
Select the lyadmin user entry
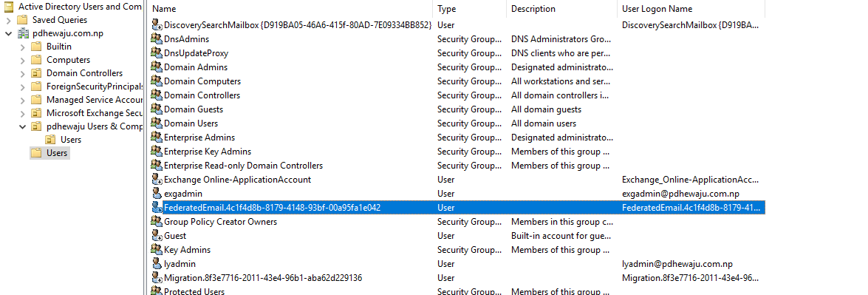click(180, 264)
